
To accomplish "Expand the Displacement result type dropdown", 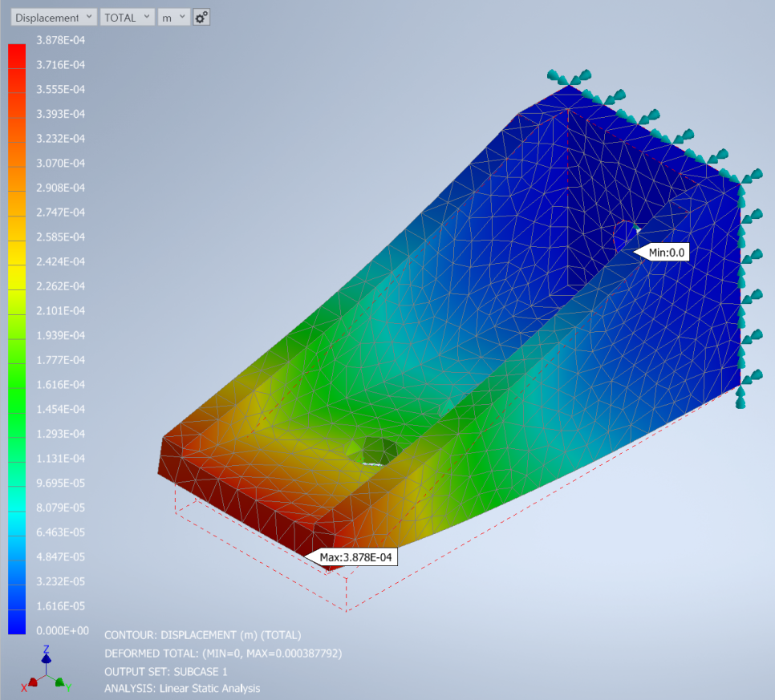I will [x=54, y=17].
